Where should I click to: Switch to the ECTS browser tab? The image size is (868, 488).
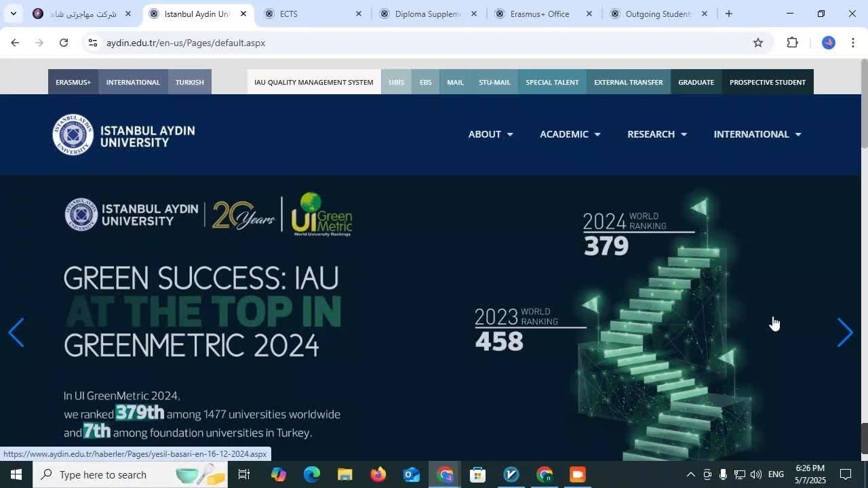point(312,14)
